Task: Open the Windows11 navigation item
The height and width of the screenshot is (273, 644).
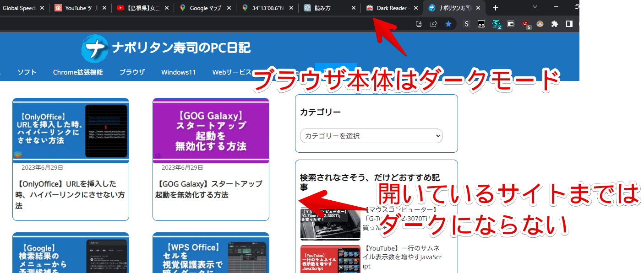Action: (x=179, y=72)
